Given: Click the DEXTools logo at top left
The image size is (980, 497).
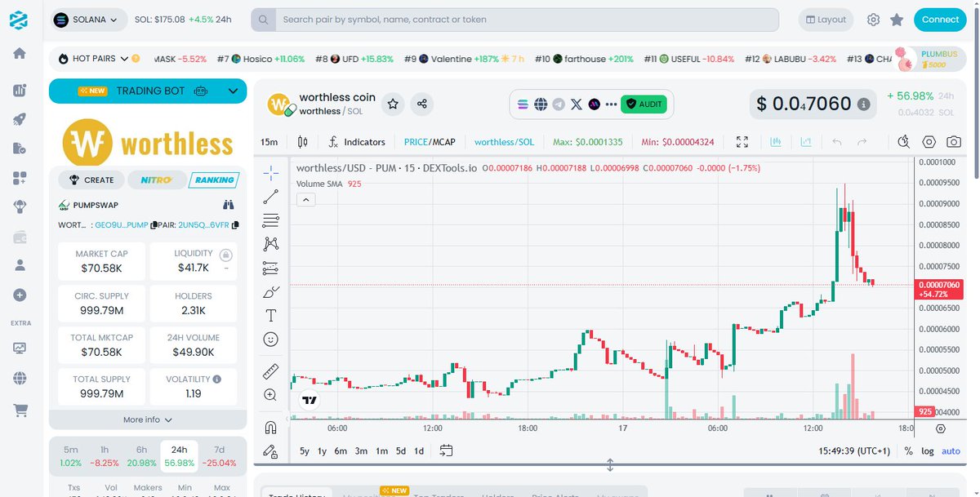Looking at the screenshot, I should point(20,19).
